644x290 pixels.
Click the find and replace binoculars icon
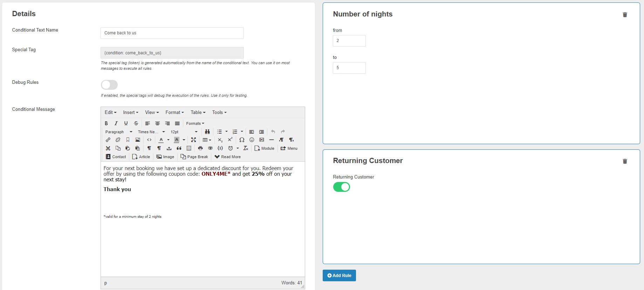[x=207, y=132]
